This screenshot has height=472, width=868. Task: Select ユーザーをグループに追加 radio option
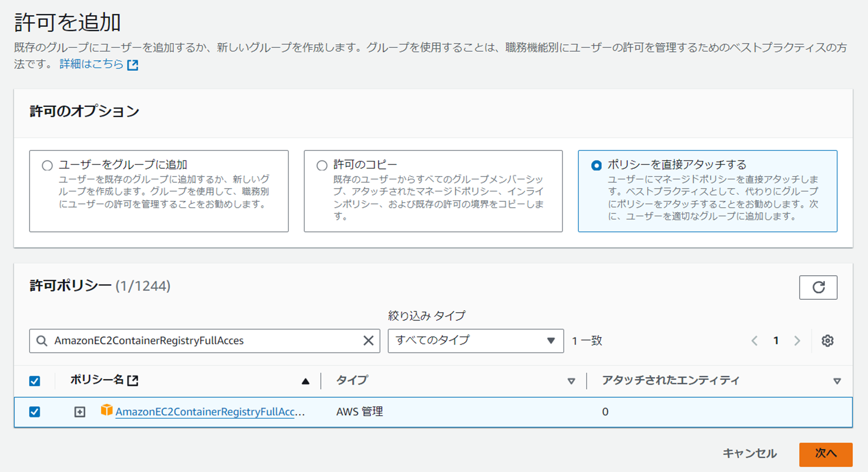(x=47, y=166)
